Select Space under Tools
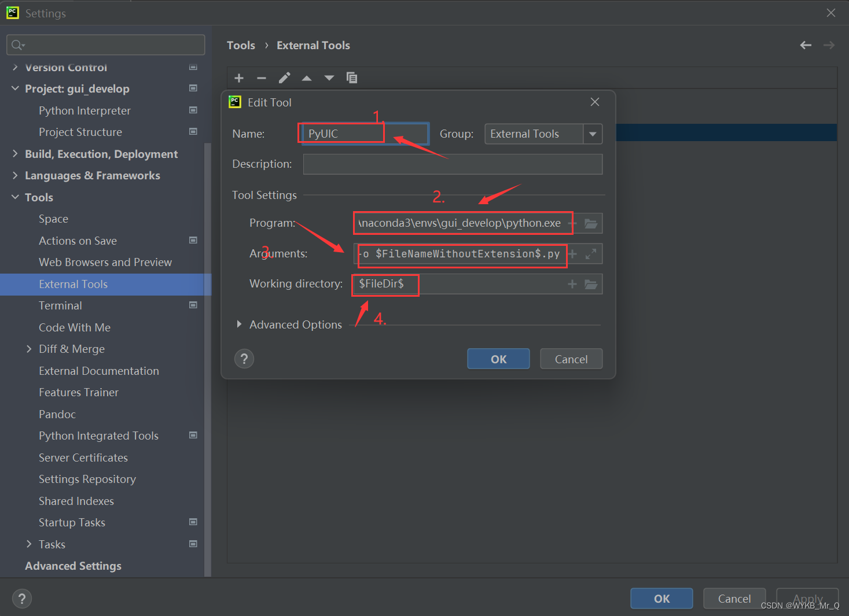Image resolution: width=849 pixels, height=616 pixels. click(53, 219)
